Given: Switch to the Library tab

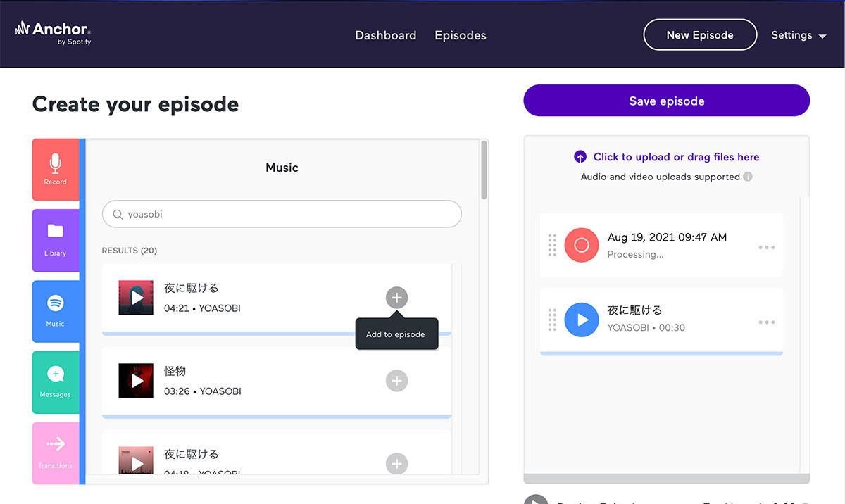Looking at the screenshot, I should [x=56, y=240].
